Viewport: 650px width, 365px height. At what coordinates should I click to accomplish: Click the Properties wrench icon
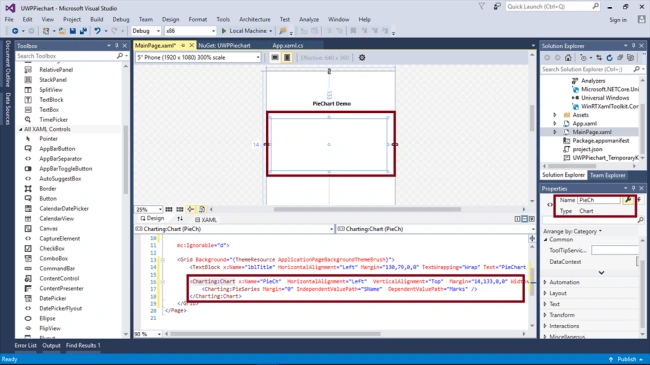628,200
